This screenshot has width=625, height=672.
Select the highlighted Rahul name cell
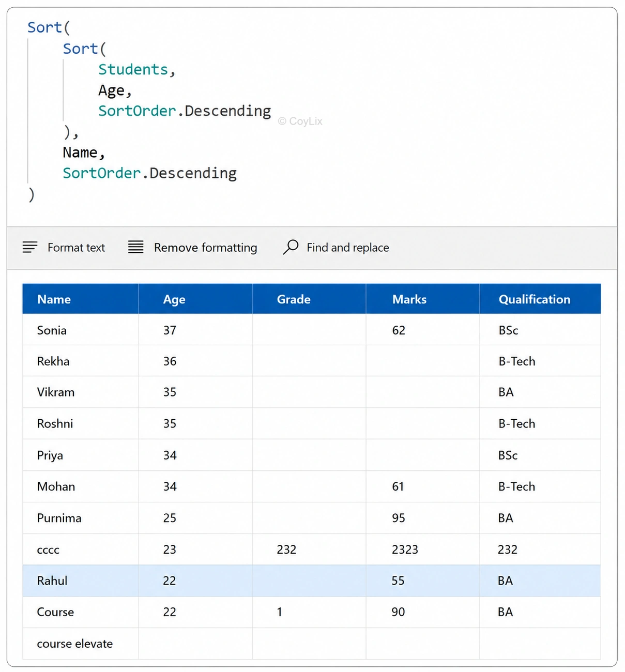(x=81, y=581)
